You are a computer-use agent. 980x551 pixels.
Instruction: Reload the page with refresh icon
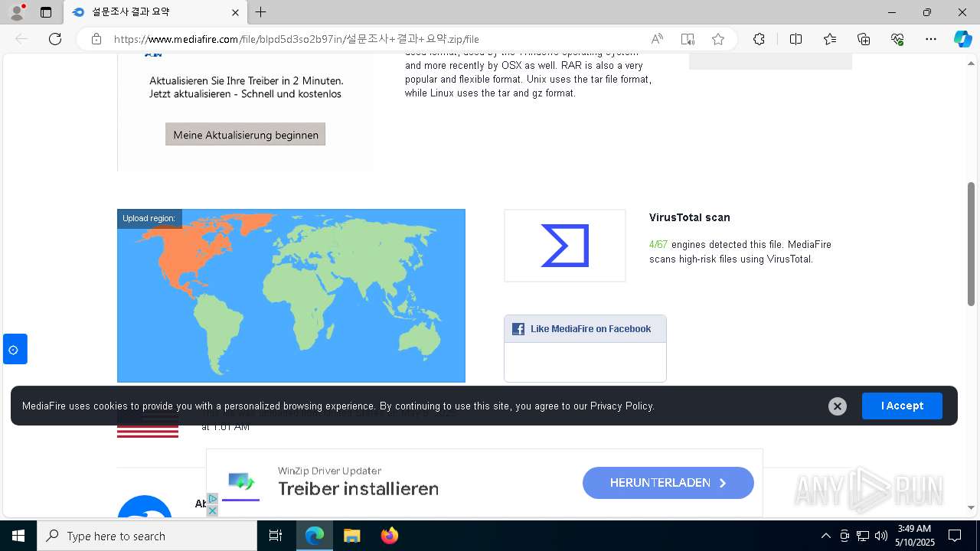pyautogui.click(x=55, y=39)
